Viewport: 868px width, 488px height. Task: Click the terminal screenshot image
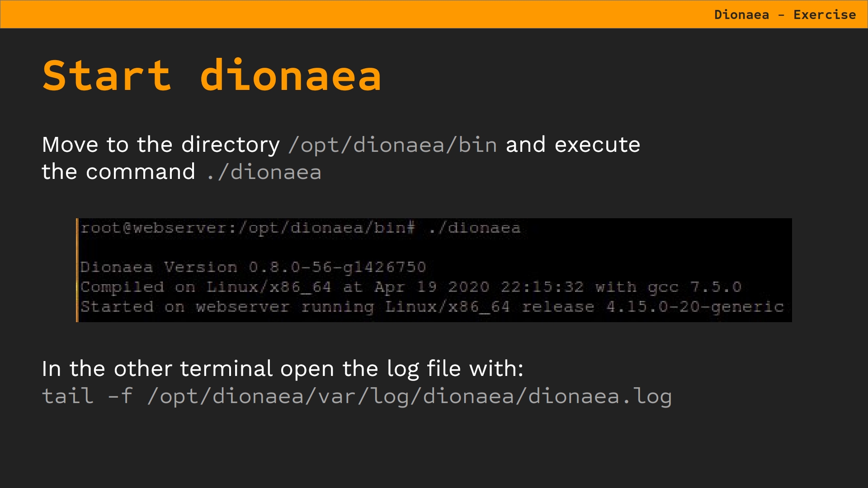click(x=434, y=270)
